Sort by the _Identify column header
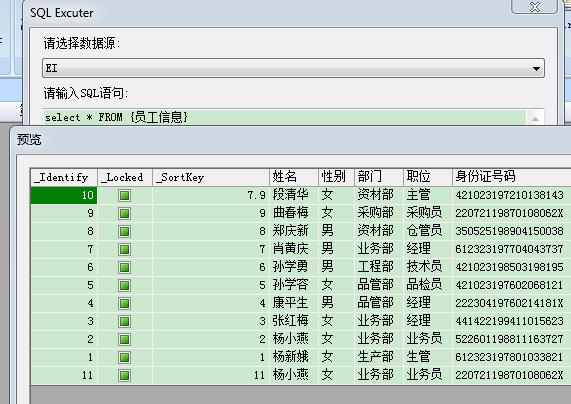571x404 pixels. [64, 177]
